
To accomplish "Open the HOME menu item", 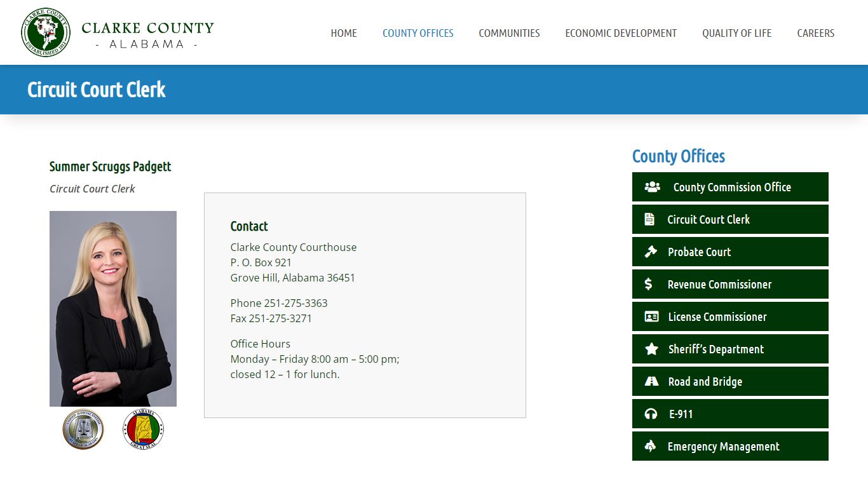I will coord(344,33).
